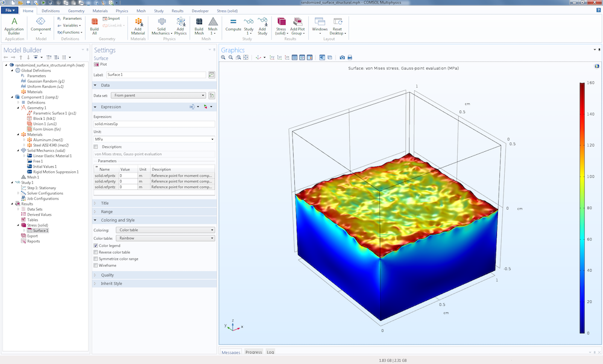603x364 pixels.
Task: Enable Symmetrize color range checkbox
Action: 96,259
